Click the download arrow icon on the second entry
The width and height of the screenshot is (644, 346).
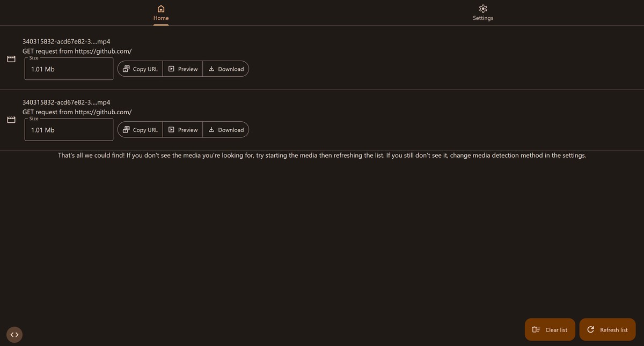pos(210,129)
